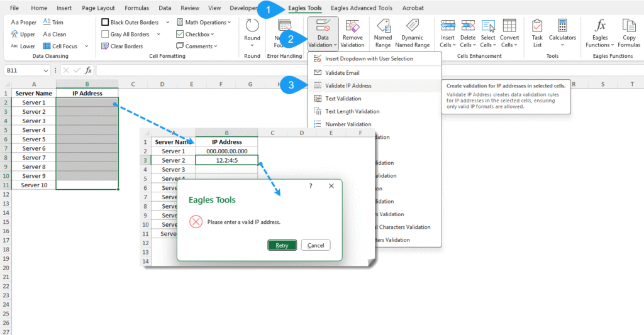Switch to the Review tab
The image size is (644, 335).
pyautogui.click(x=190, y=8)
